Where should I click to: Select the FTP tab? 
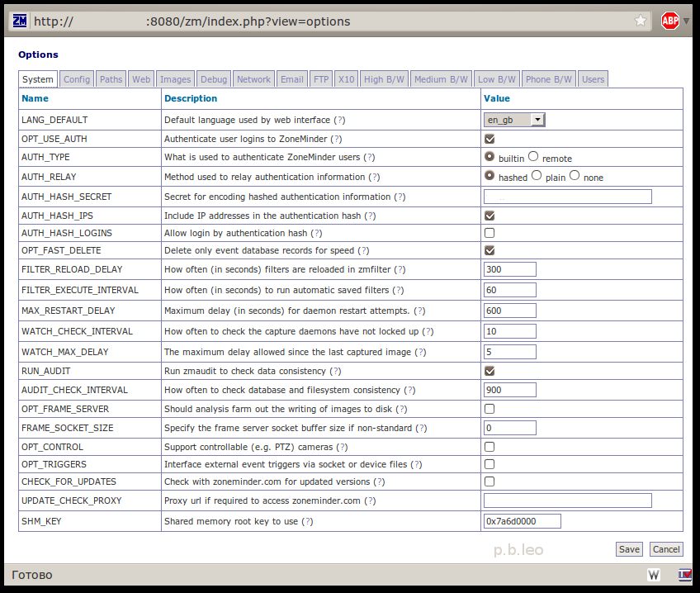pyautogui.click(x=321, y=79)
